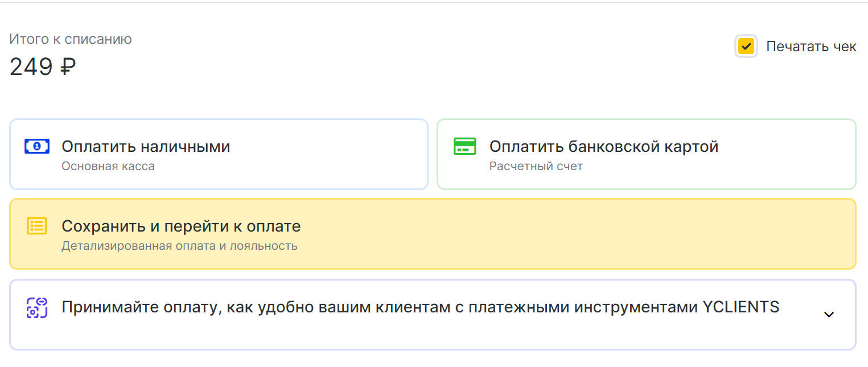Click the Основная касса subtitle
868x367 pixels.
[x=108, y=166]
